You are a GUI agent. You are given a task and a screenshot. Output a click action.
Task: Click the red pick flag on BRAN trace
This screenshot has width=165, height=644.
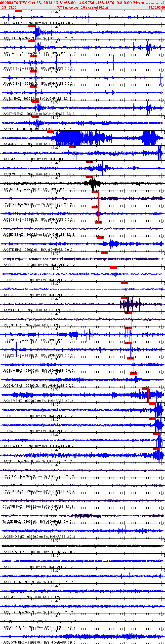point(104,253)
